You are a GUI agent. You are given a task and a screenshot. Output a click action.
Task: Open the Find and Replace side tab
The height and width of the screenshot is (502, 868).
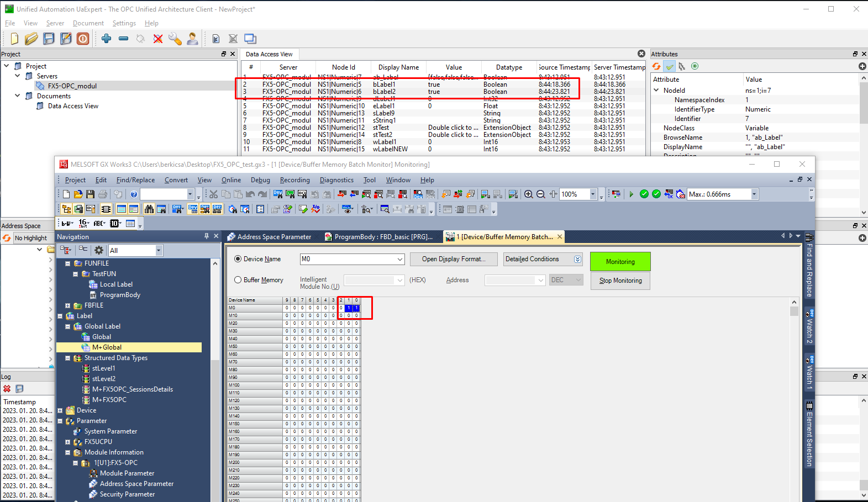point(809,267)
